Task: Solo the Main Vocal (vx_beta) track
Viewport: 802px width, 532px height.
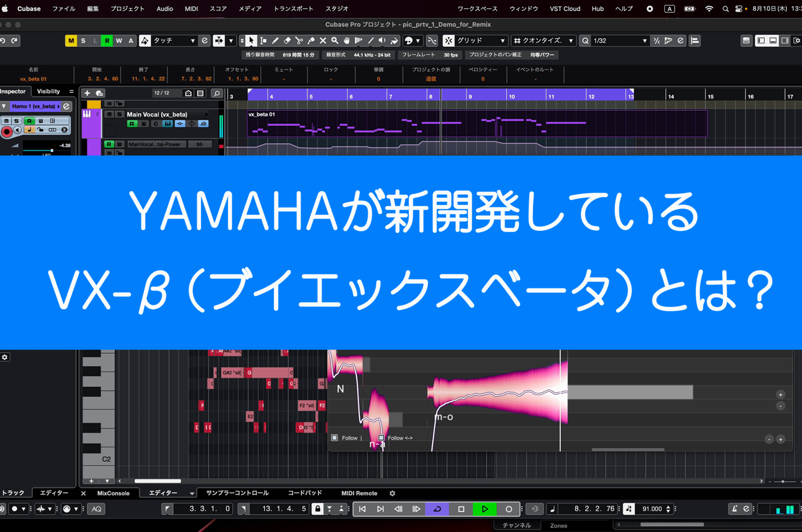Action: 119,114
